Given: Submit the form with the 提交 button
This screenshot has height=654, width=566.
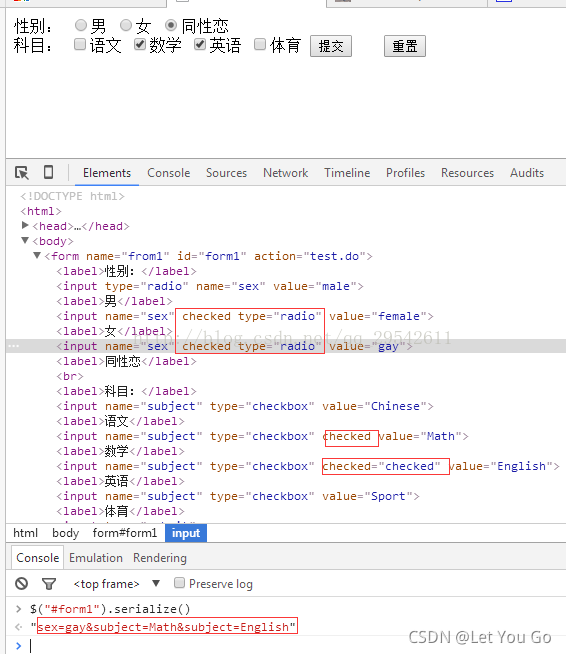Looking at the screenshot, I should click(331, 46).
